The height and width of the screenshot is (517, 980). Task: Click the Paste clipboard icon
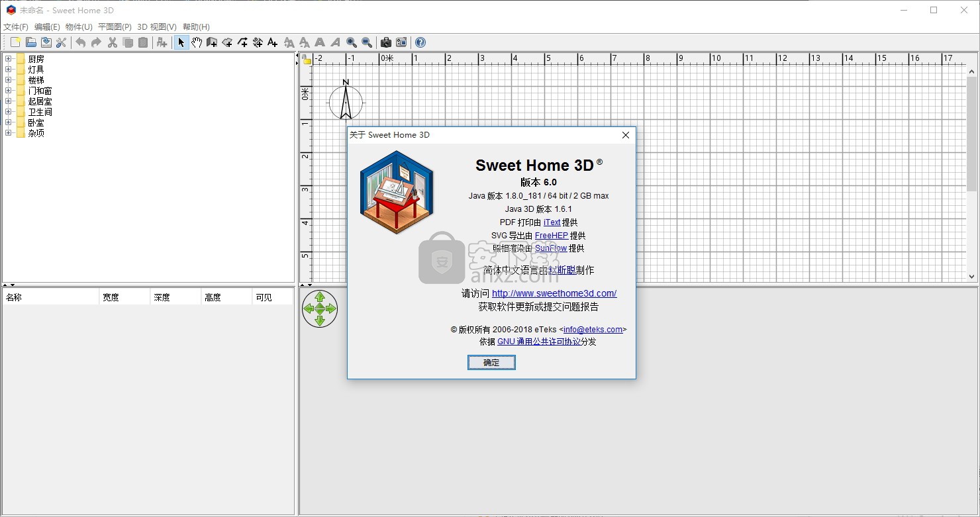tap(143, 42)
